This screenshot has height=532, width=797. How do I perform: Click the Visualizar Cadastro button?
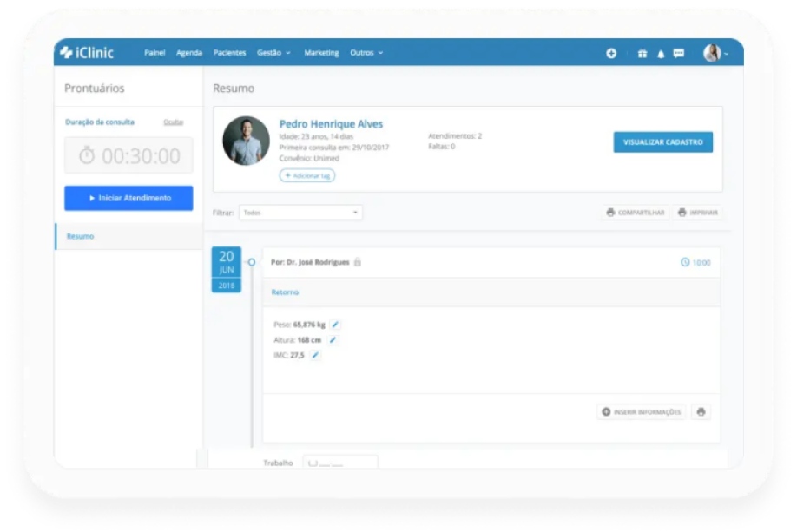coord(662,142)
